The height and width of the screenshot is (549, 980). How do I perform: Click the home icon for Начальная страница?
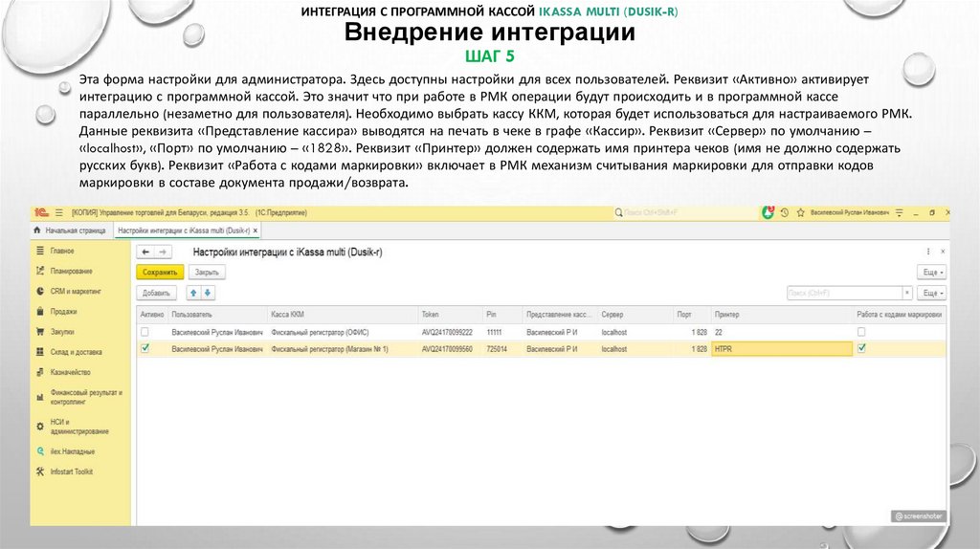(37, 231)
